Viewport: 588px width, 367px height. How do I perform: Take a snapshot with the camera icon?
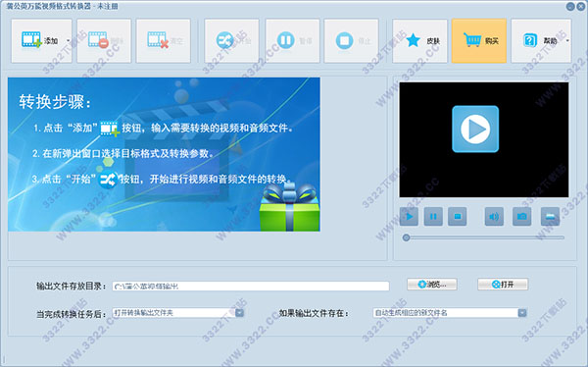(521, 216)
